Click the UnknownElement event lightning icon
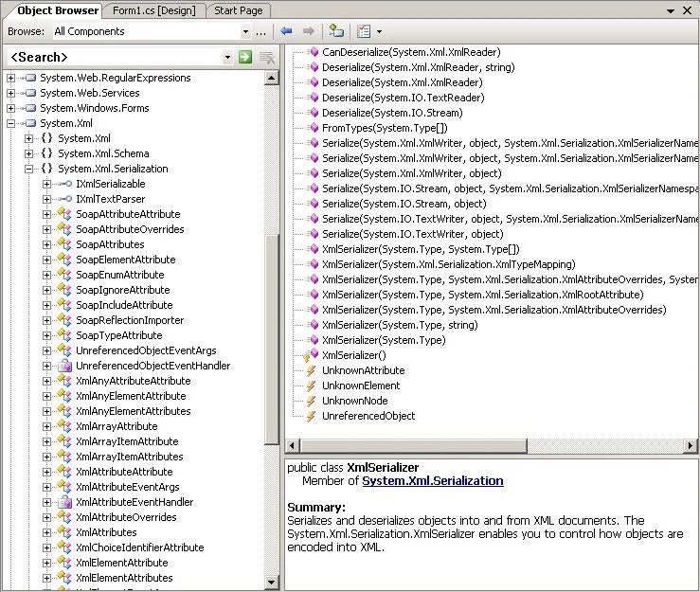The height and width of the screenshot is (592, 700). click(x=311, y=386)
